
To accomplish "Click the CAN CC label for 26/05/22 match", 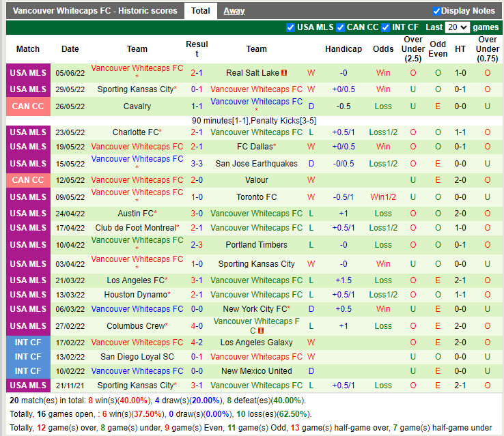I will (28, 106).
